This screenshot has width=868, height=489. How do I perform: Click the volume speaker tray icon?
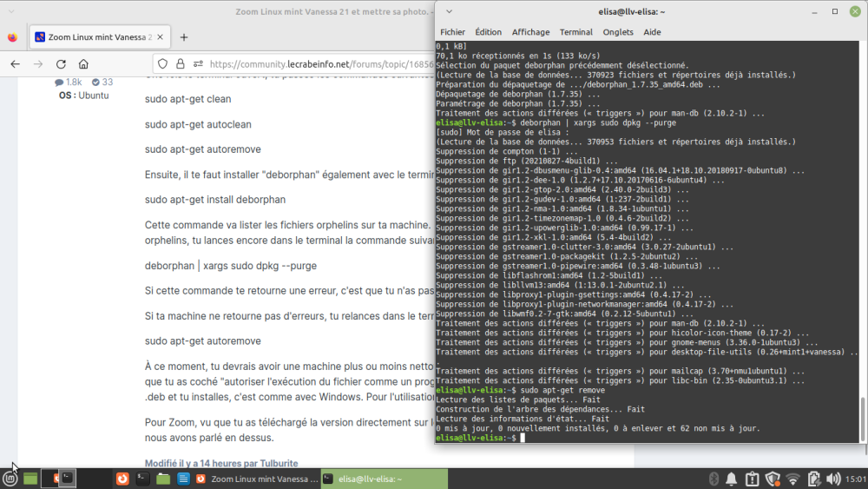pos(832,479)
